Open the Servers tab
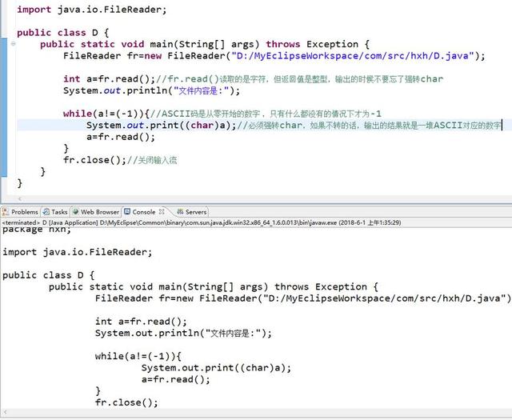 point(192,212)
